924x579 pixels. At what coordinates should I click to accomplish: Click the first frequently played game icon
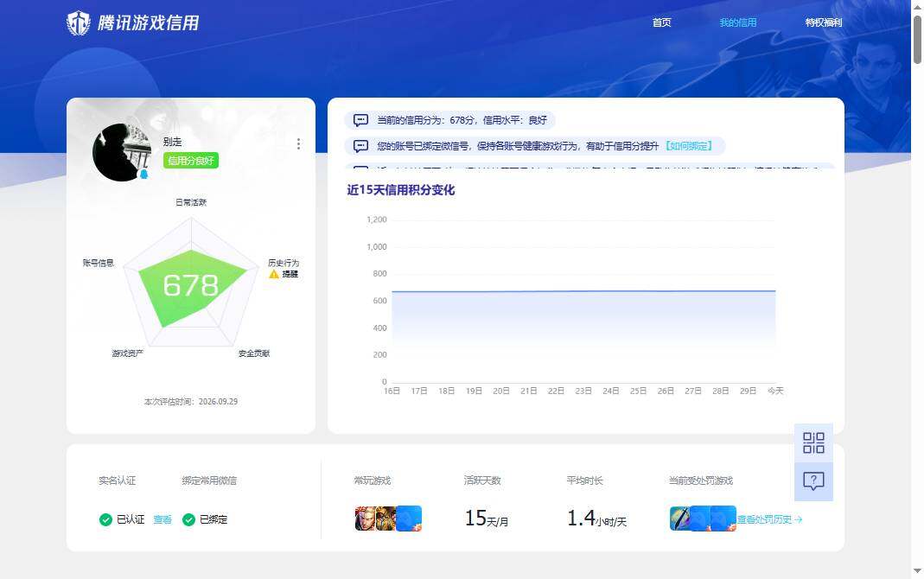(365, 519)
